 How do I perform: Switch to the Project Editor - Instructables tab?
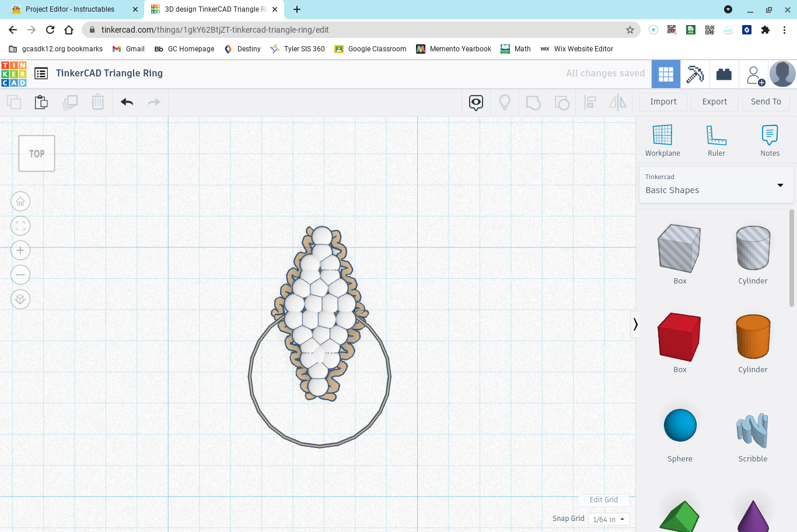[70, 9]
